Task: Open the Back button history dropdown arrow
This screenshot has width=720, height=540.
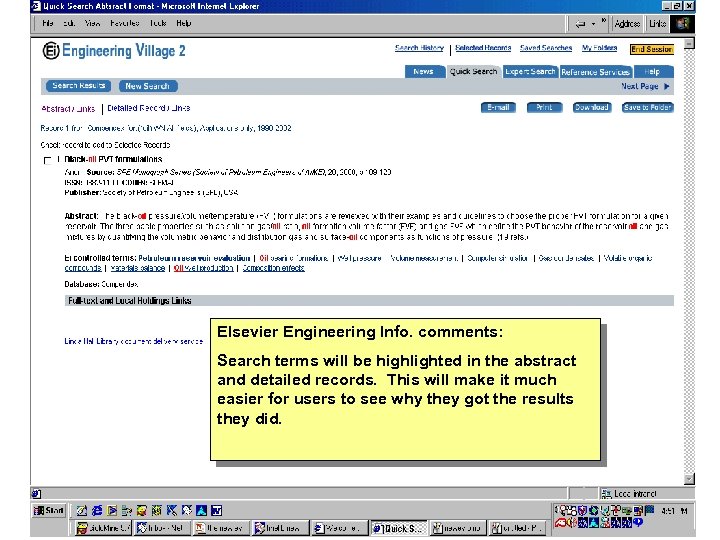Action: click(x=593, y=24)
